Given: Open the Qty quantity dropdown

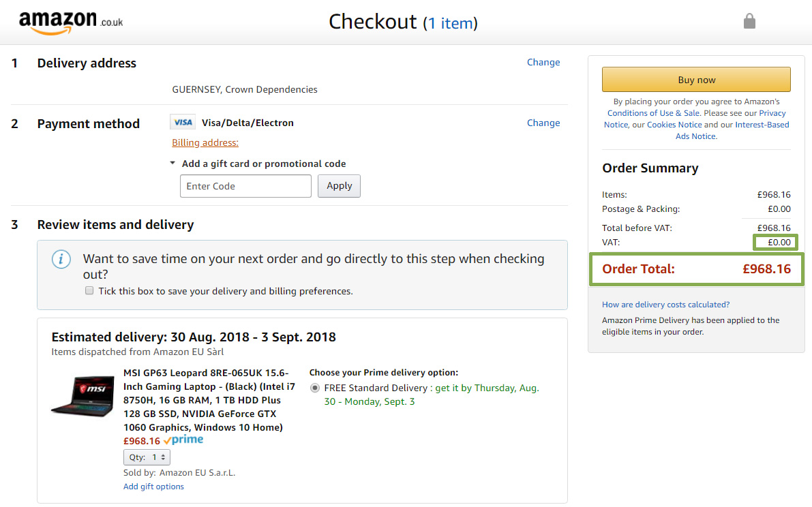Looking at the screenshot, I should 147,457.
